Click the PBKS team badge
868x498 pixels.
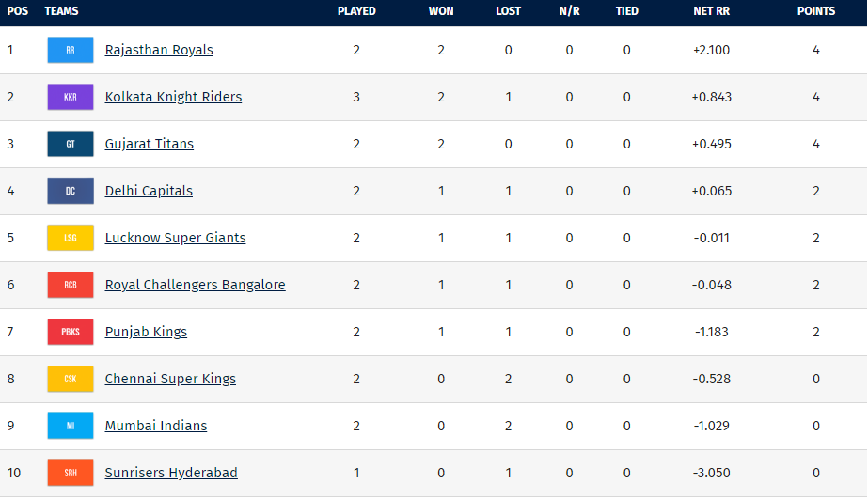(71, 332)
